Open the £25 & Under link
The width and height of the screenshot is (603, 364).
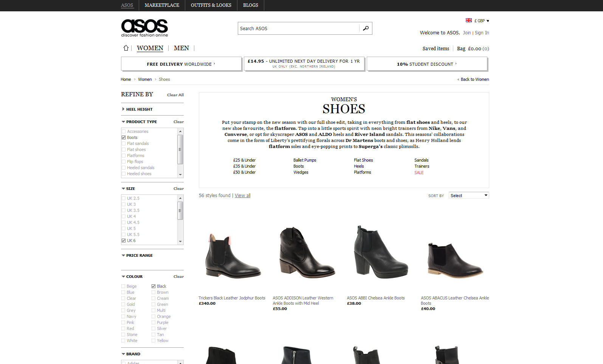245,160
